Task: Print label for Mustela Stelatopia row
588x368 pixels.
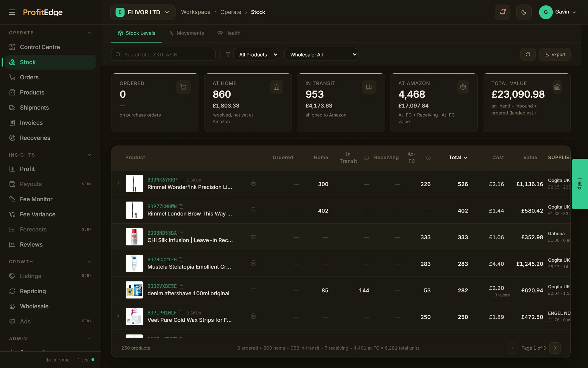Action: [x=254, y=263]
